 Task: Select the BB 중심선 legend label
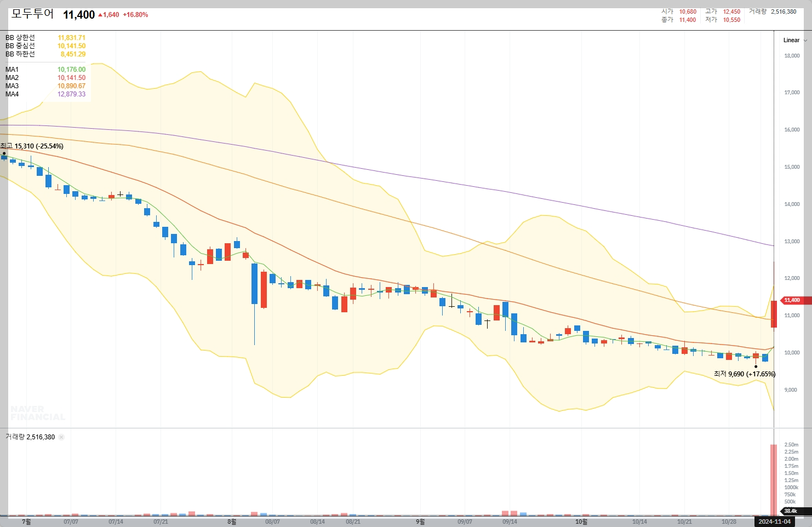(x=20, y=46)
